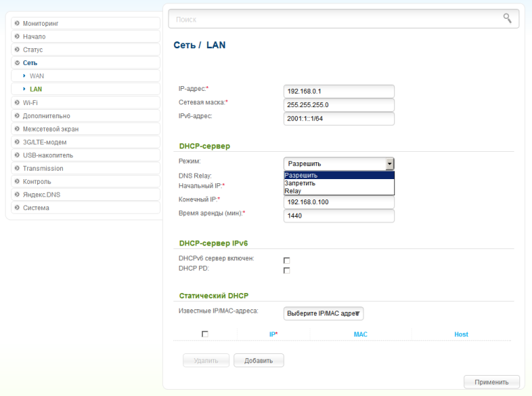
Task: Click bullet icon next to Статус
Action: pos(17,50)
